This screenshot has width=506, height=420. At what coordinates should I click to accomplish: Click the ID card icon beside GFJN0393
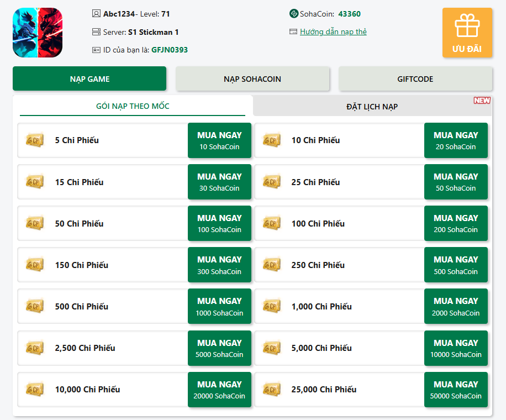96,50
